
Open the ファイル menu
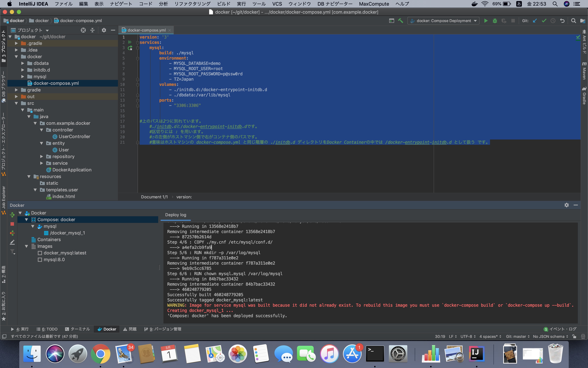coord(63,4)
